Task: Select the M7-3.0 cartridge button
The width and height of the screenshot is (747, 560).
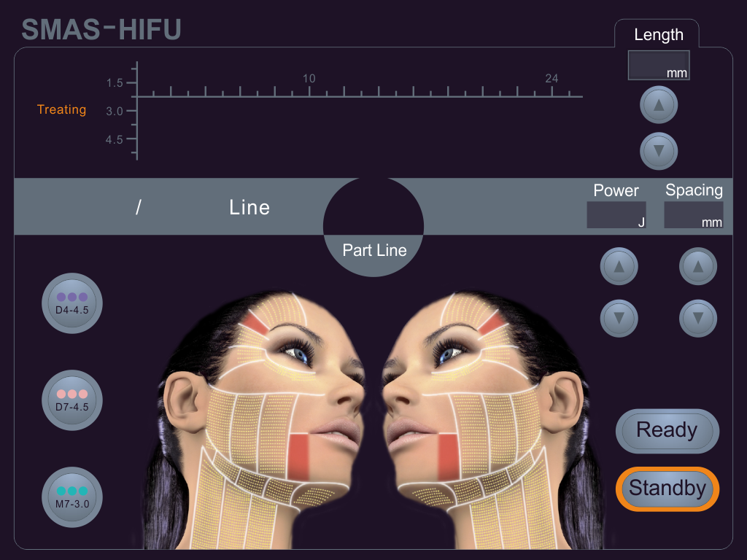Action: tap(72, 497)
